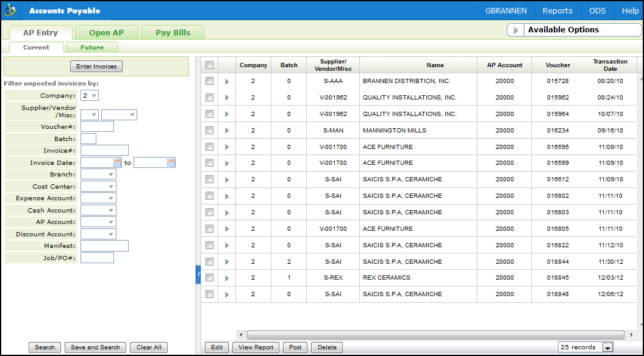Screen dimensions: 644x356
Task: Select the checkbox for voucher 018848 row
Action: pyautogui.click(x=210, y=294)
